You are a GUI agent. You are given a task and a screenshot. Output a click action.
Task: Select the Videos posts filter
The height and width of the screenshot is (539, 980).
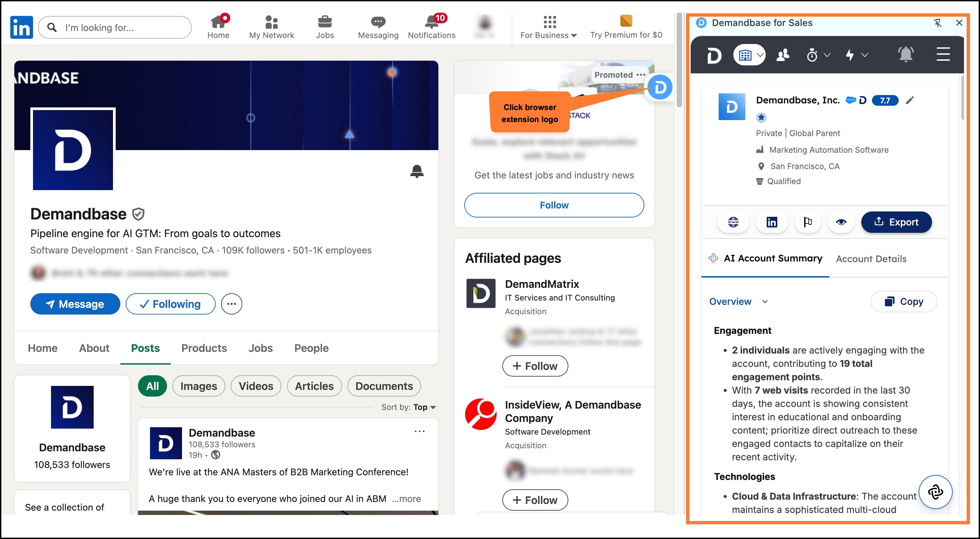coord(256,386)
